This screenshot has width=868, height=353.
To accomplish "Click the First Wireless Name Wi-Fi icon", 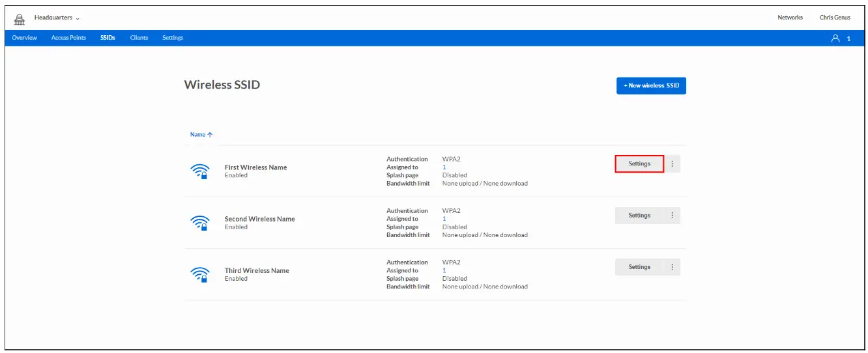I will tap(200, 171).
